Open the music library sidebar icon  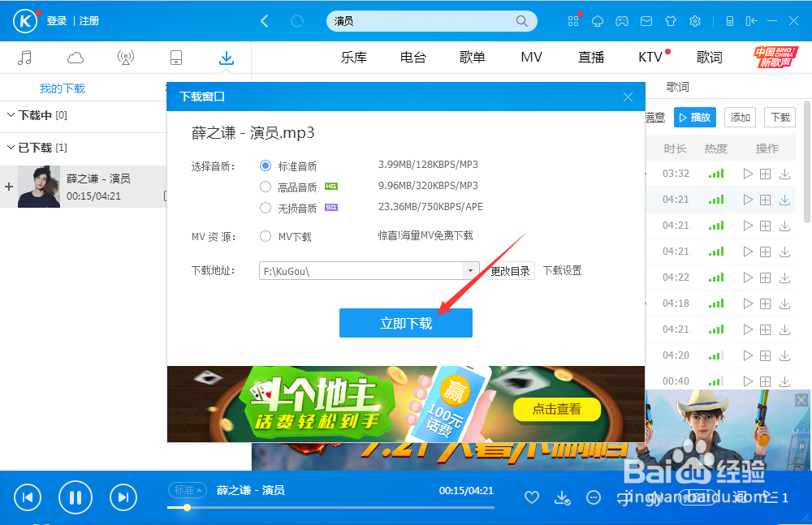pyautogui.click(x=26, y=57)
